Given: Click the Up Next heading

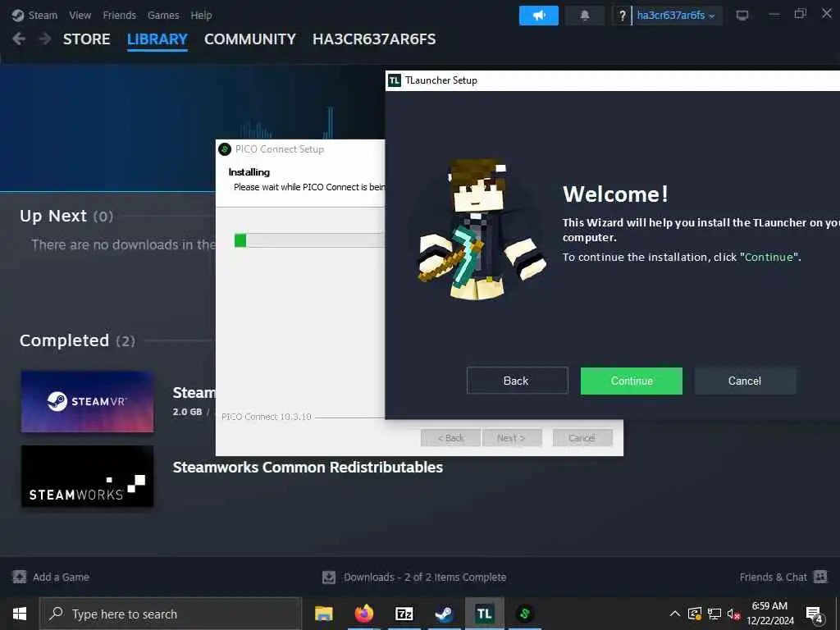Looking at the screenshot, I should click(53, 216).
